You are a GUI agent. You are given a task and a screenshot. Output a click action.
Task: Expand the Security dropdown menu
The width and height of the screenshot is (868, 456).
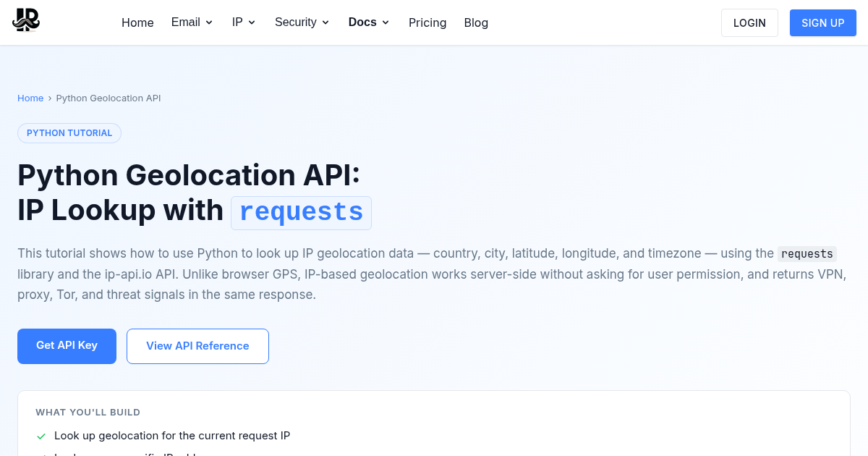(302, 22)
